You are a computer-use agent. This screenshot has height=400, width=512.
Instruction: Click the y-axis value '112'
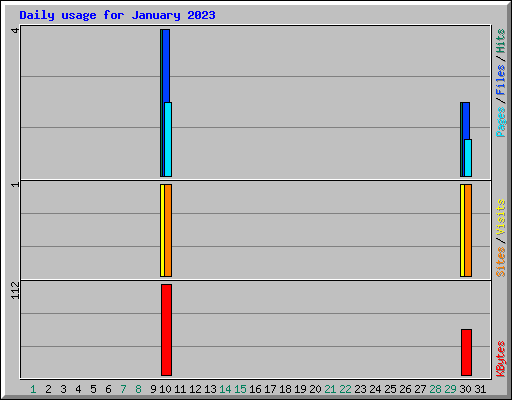[15, 290]
